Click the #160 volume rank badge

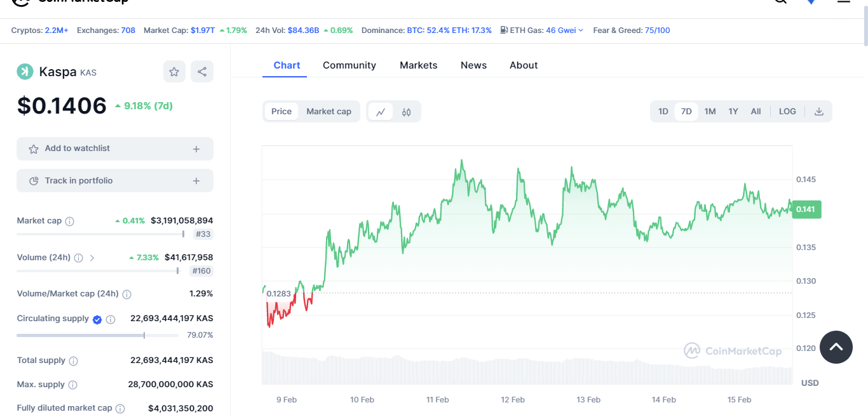click(201, 271)
